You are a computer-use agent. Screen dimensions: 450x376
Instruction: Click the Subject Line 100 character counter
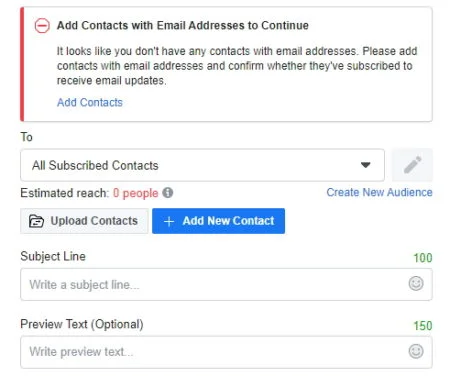(423, 258)
